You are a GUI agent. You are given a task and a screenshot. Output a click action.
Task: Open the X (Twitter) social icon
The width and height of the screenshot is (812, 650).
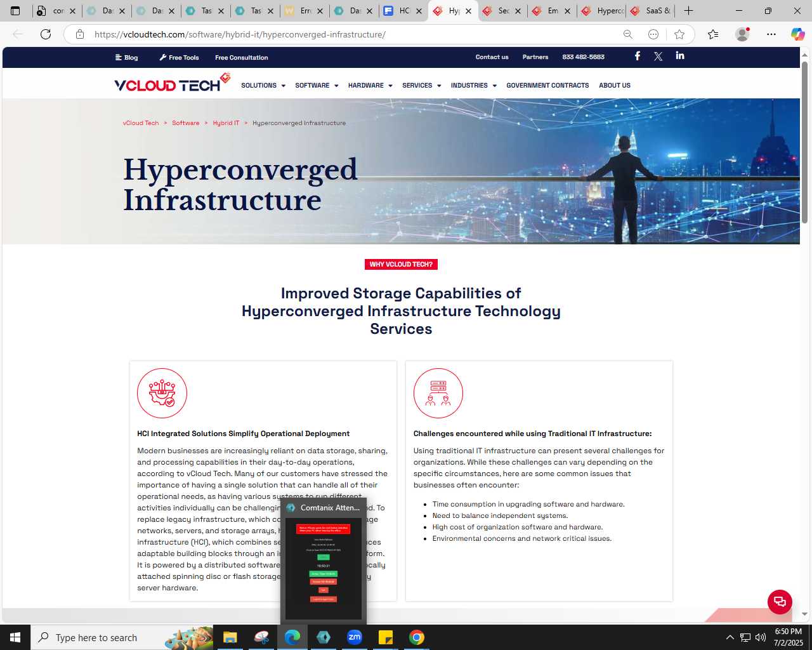point(658,56)
